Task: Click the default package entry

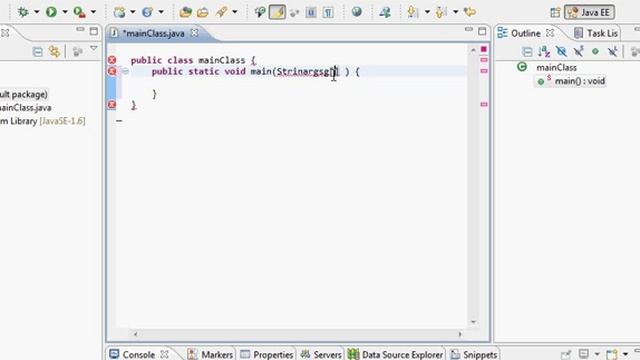Action: pos(24,94)
